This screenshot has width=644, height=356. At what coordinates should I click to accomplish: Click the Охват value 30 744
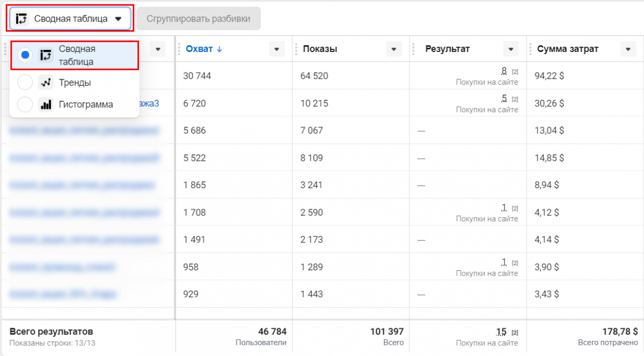pos(197,76)
